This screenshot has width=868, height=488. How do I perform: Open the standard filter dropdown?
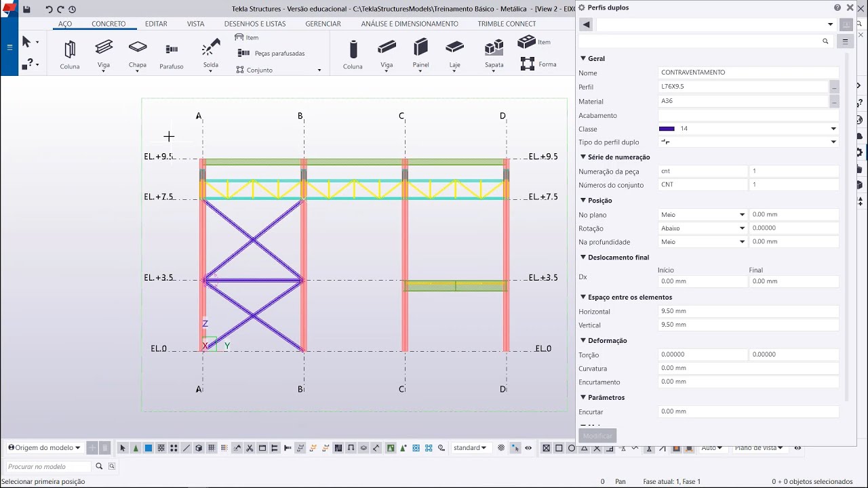click(x=470, y=448)
